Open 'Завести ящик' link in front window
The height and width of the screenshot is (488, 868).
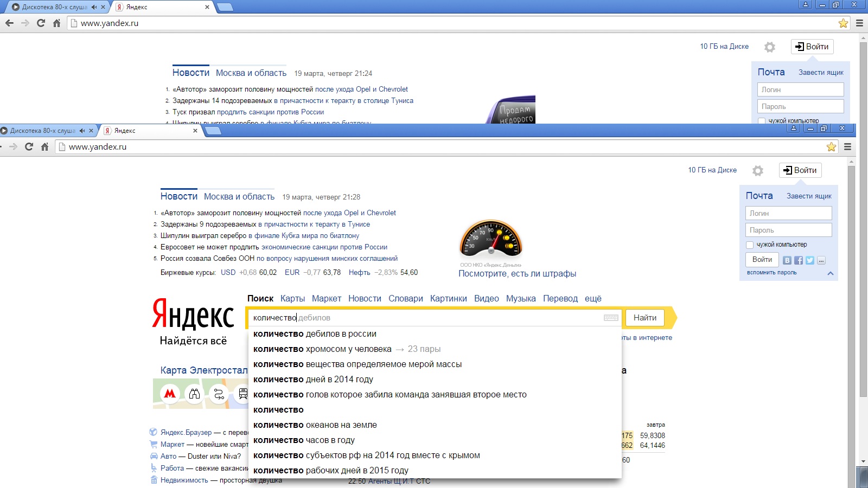click(809, 196)
